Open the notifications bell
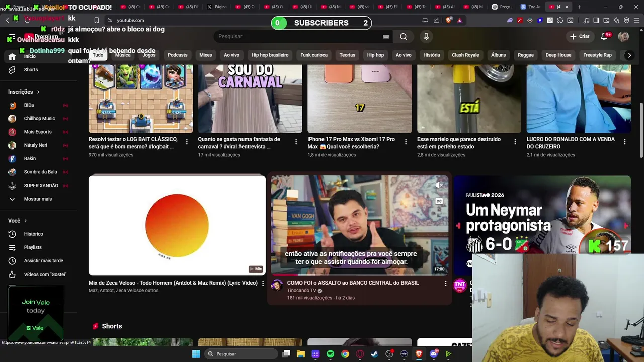644x362 pixels. (604, 36)
